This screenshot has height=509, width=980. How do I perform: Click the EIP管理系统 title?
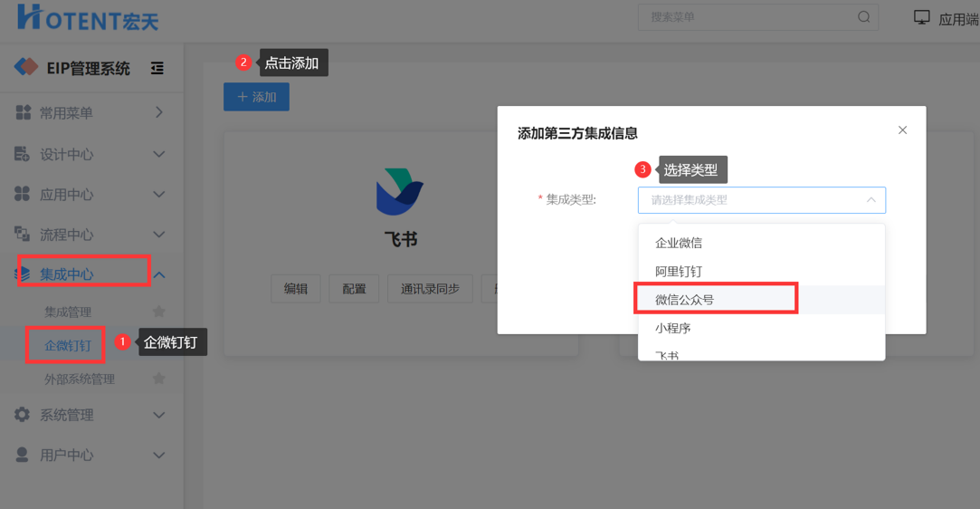pos(88,68)
